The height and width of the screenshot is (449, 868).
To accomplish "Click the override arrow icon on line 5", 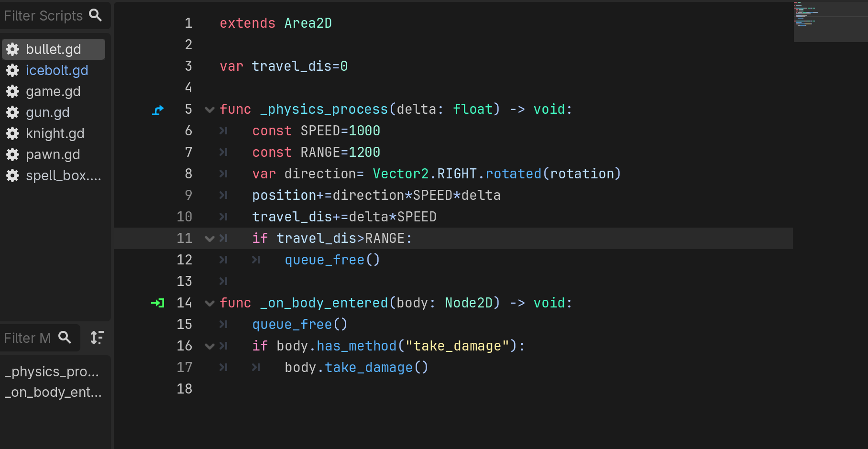I will [158, 110].
